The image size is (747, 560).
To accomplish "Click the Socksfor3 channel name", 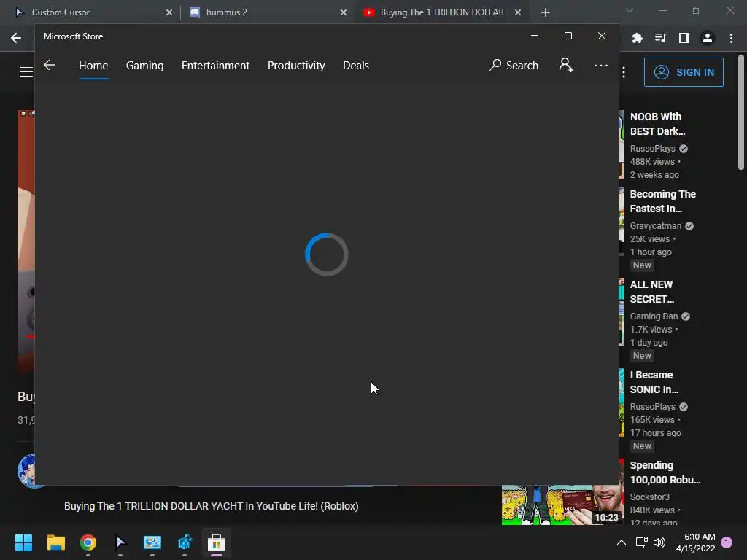I will click(x=650, y=497).
